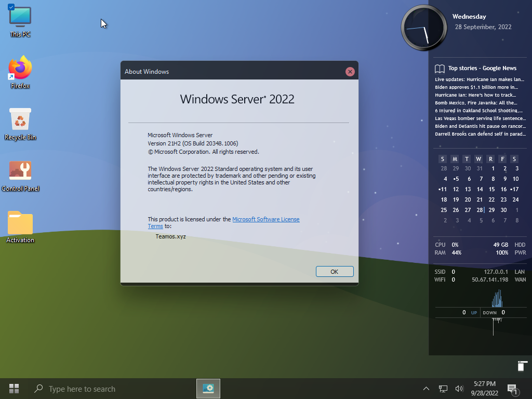Click the volume speaker tray icon
Viewport: 532px width, 399px height.
click(459, 389)
